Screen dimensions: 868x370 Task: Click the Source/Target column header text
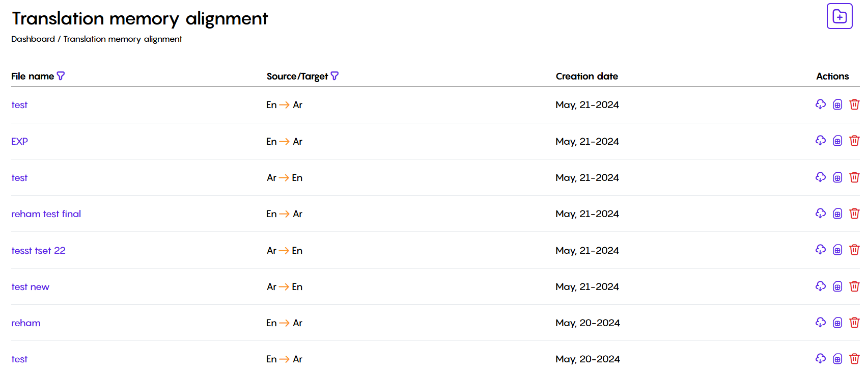coord(297,76)
